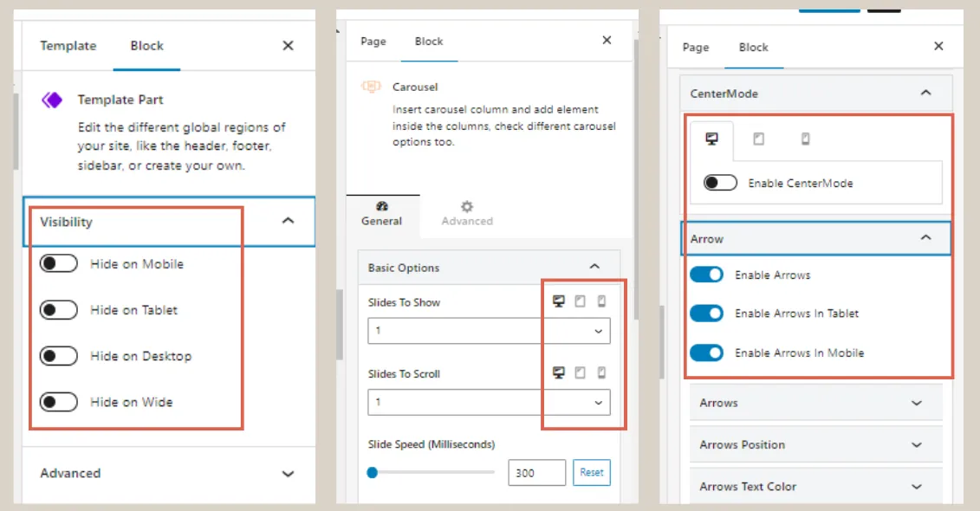Disable Enable Arrows In Tablet

(x=706, y=314)
